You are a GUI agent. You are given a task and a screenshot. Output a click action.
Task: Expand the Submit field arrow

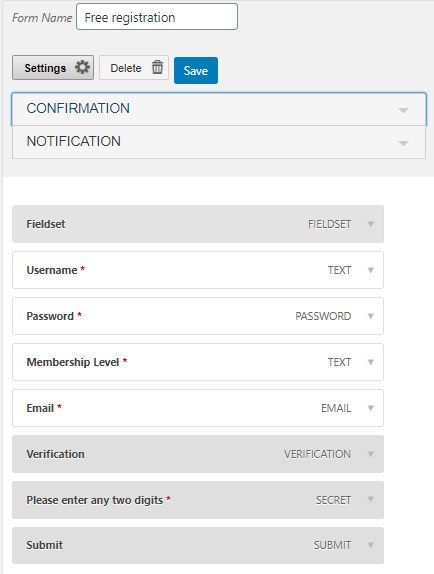pyautogui.click(x=371, y=545)
